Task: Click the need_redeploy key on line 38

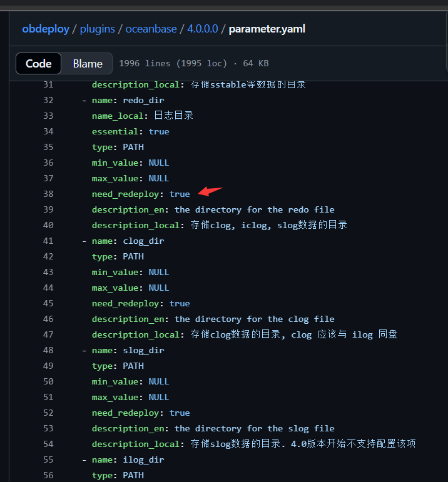Action: (x=126, y=194)
